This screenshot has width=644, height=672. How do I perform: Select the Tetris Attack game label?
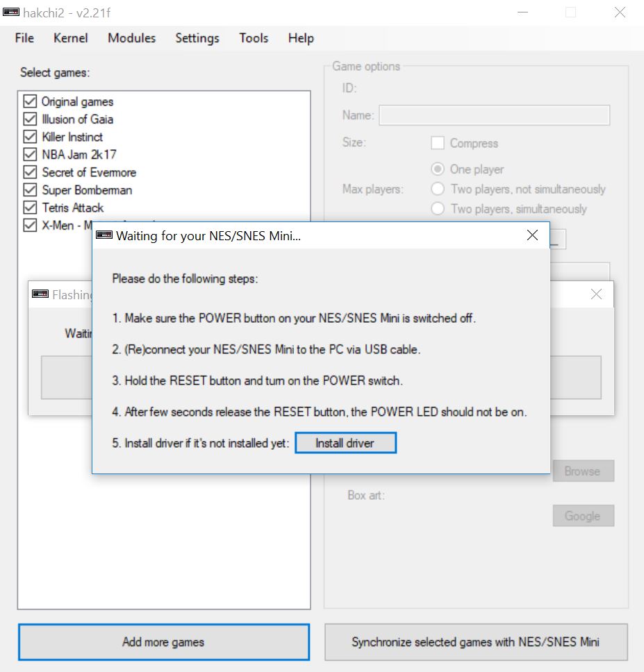click(73, 208)
